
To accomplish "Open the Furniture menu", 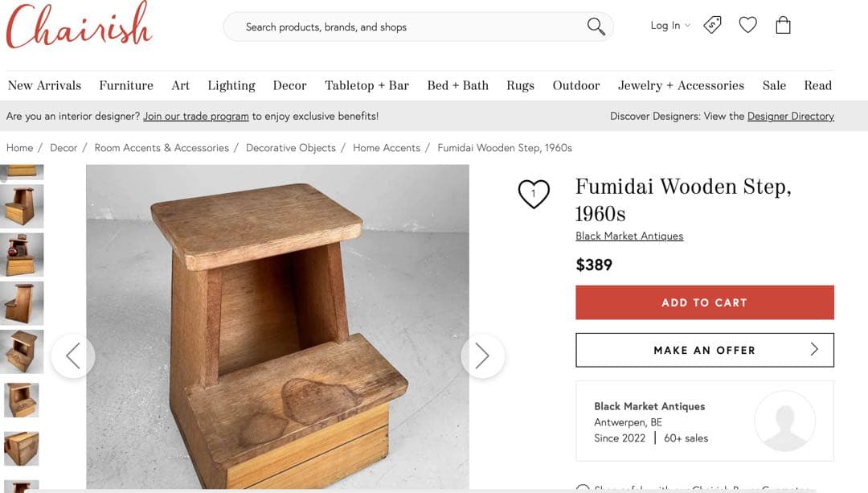I will coord(126,85).
